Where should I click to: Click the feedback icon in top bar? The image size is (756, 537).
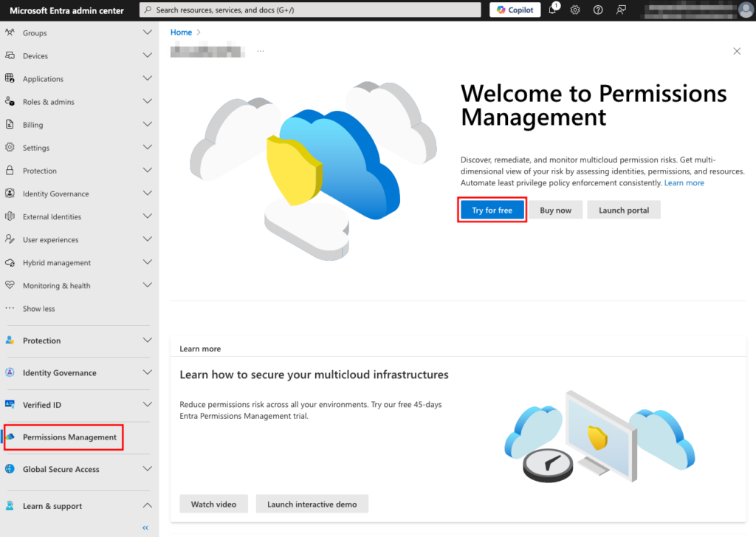click(x=621, y=10)
